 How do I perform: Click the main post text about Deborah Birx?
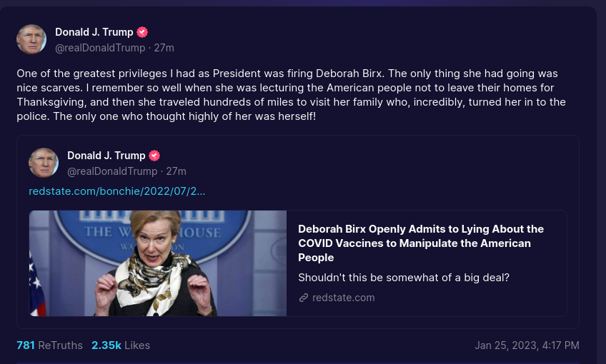pyautogui.click(x=291, y=95)
